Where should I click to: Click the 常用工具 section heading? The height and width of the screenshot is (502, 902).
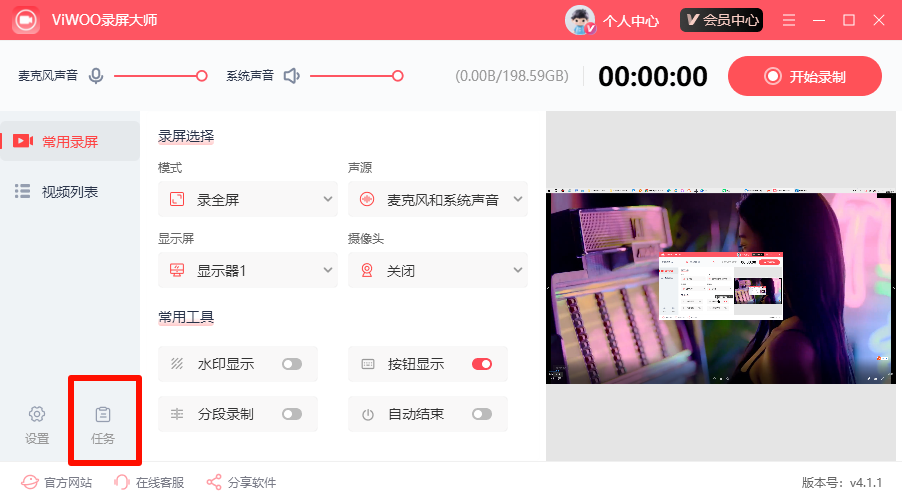point(186,317)
